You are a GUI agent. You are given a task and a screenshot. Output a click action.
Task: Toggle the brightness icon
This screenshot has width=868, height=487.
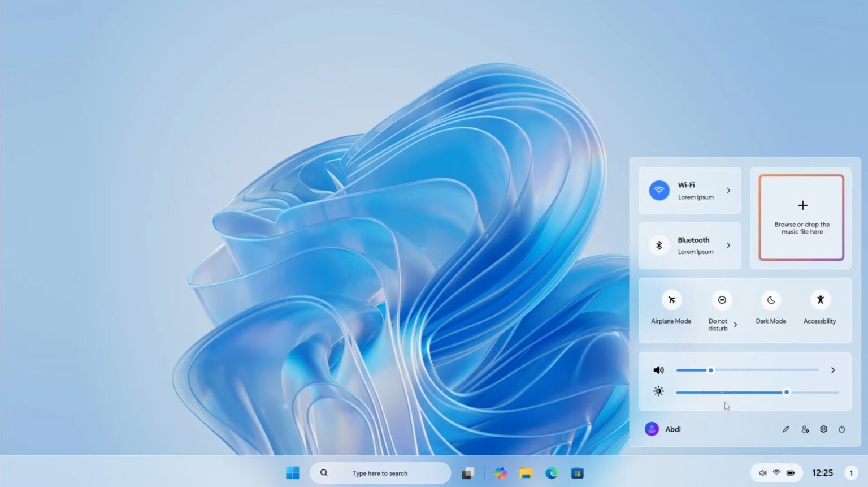658,391
